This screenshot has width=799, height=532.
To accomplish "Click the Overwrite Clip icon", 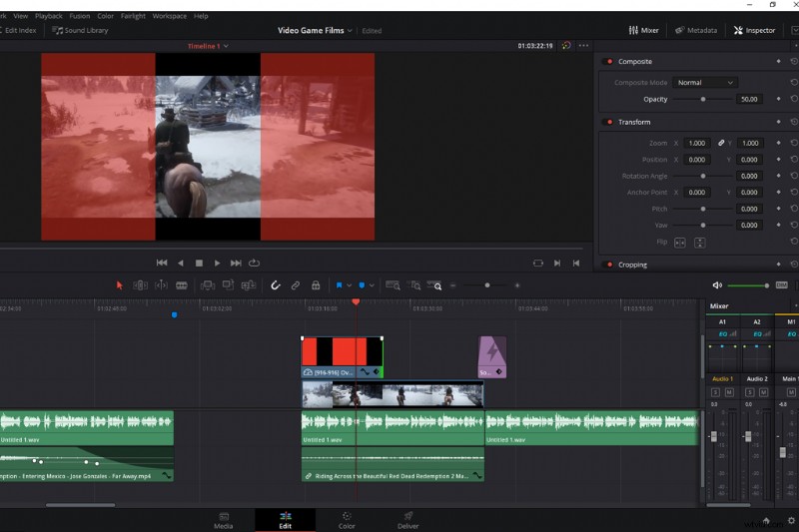I will [228, 285].
